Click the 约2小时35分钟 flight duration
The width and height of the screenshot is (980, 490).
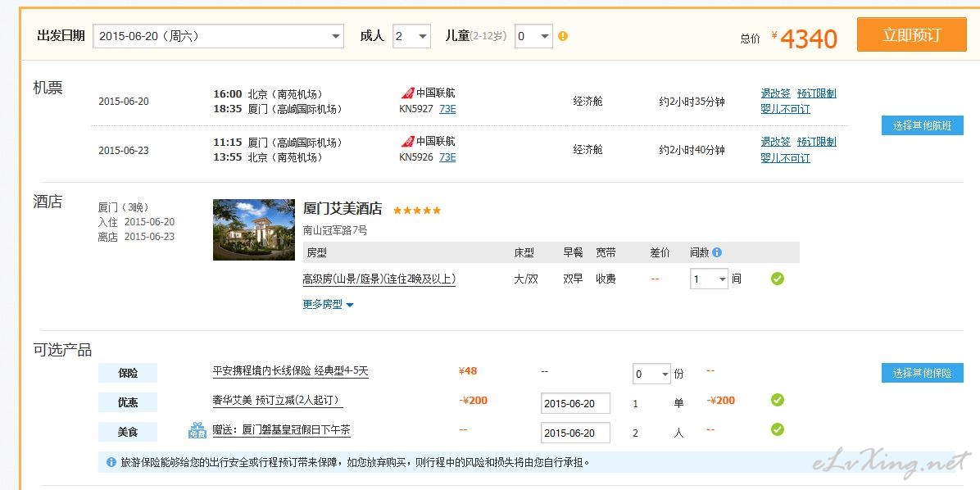pyautogui.click(x=692, y=102)
